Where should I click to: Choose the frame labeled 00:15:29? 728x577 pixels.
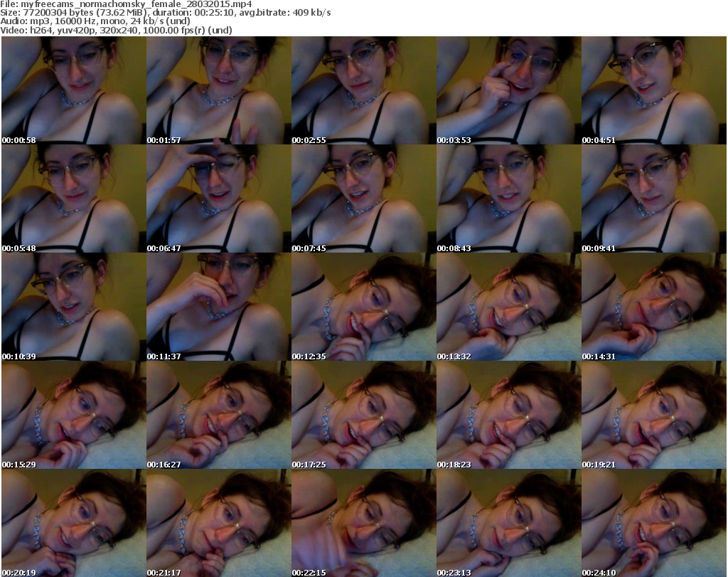[x=74, y=415]
